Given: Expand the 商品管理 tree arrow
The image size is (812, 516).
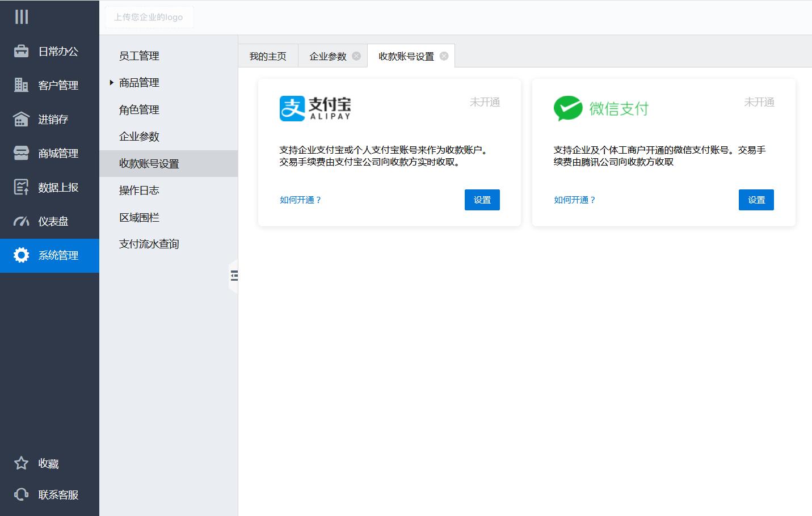Looking at the screenshot, I should tap(112, 83).
